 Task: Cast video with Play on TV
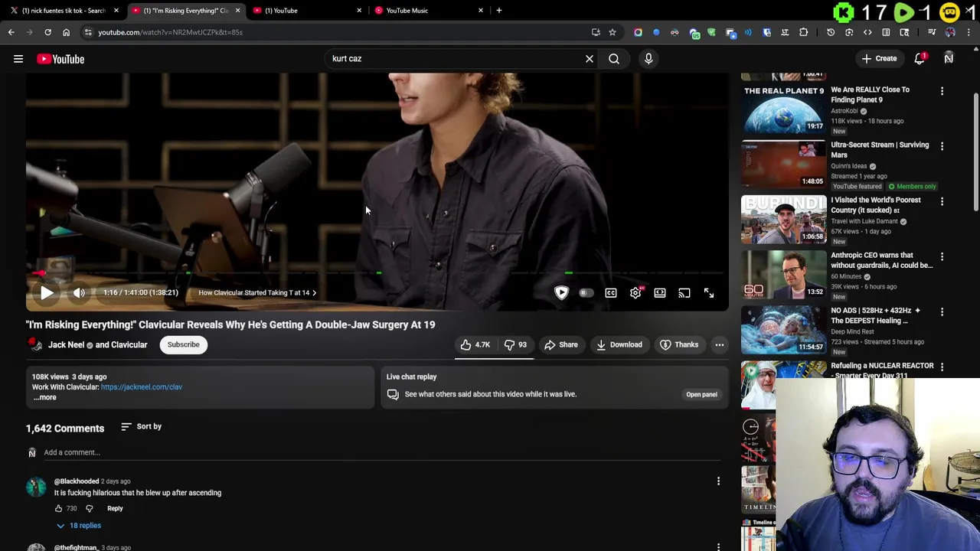click(x=684, y=292)
